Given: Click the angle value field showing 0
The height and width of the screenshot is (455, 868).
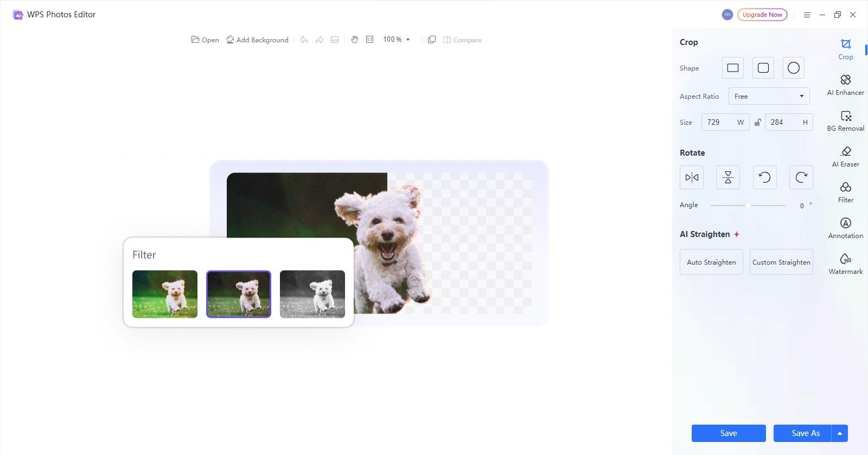Looking at the screenshot, I should pos(802,206).
